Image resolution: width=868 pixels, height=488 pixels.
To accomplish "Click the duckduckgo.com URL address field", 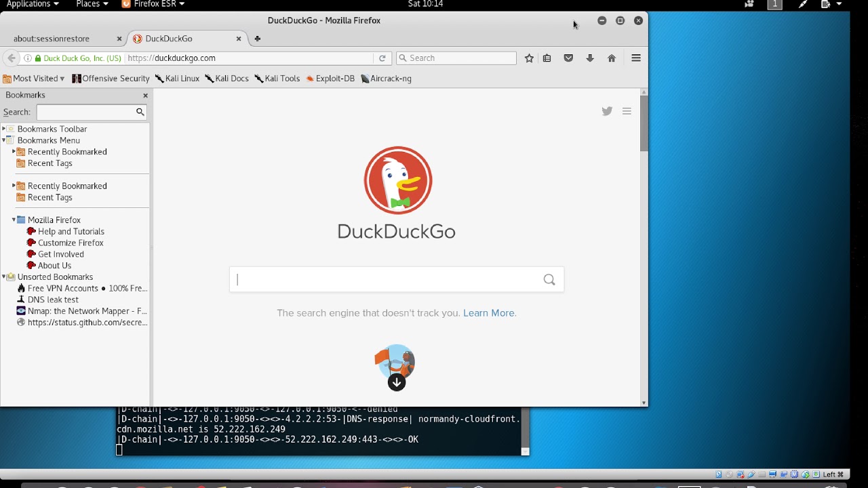I will 250,58.
